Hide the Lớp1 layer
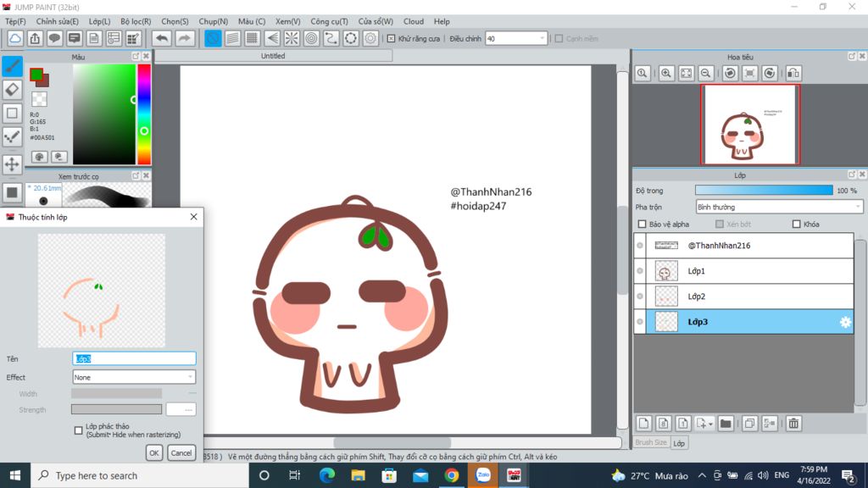 [640, 270]
